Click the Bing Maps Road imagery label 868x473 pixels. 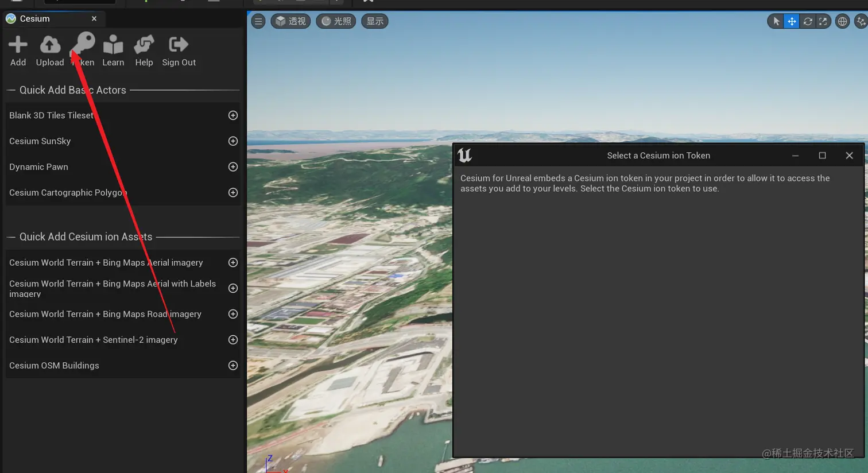pyautogui.click(x=105, y=314)
